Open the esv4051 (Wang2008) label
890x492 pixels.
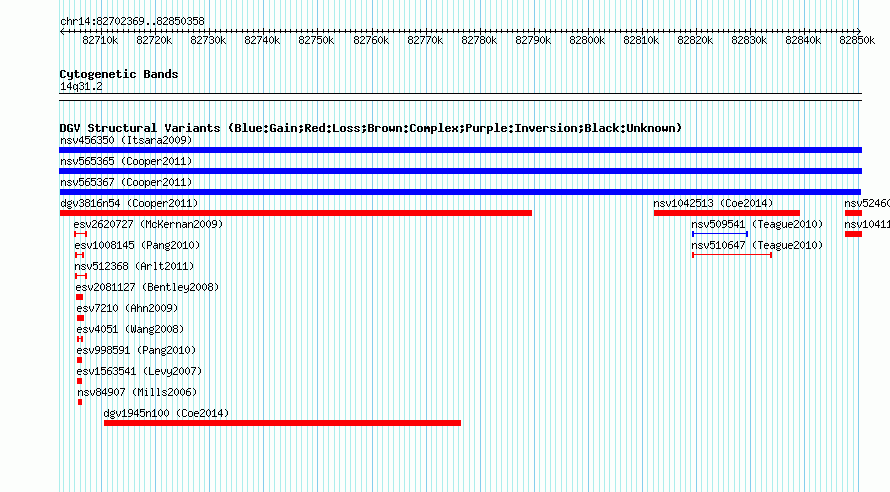130,329
